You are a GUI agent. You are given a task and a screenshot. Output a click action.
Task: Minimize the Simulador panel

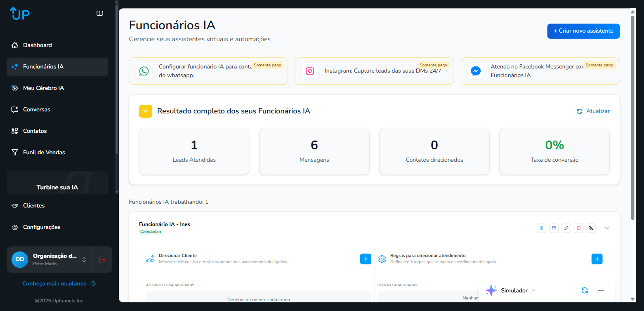601,290
